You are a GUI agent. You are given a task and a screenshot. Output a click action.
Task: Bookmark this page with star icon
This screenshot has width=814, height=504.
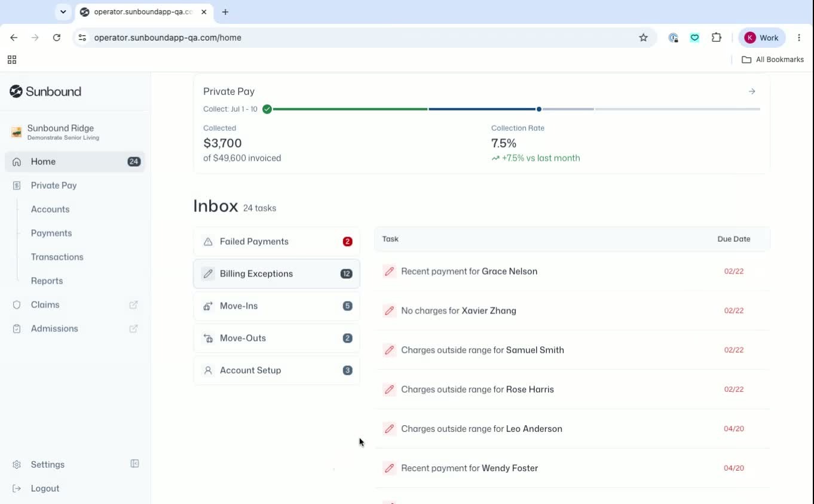pos(643,38)
